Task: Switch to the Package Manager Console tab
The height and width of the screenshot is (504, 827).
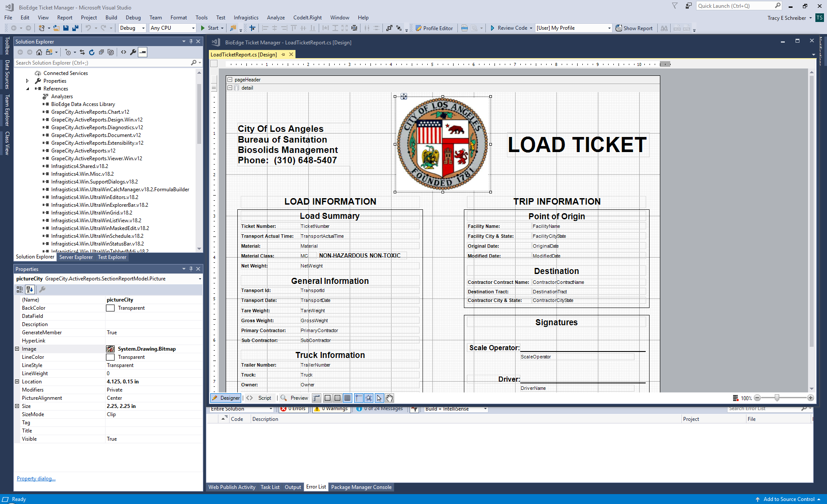Action: tap(361, 487)
